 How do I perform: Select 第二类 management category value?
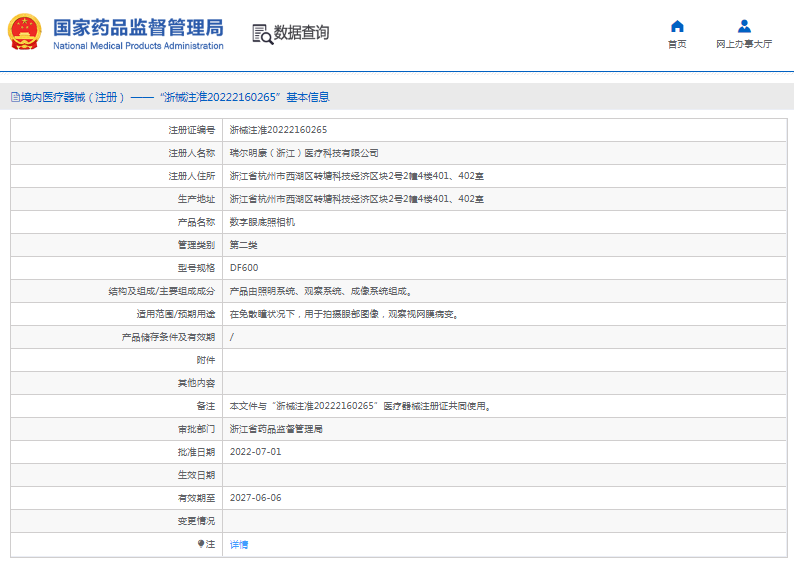tap(244, 245)
